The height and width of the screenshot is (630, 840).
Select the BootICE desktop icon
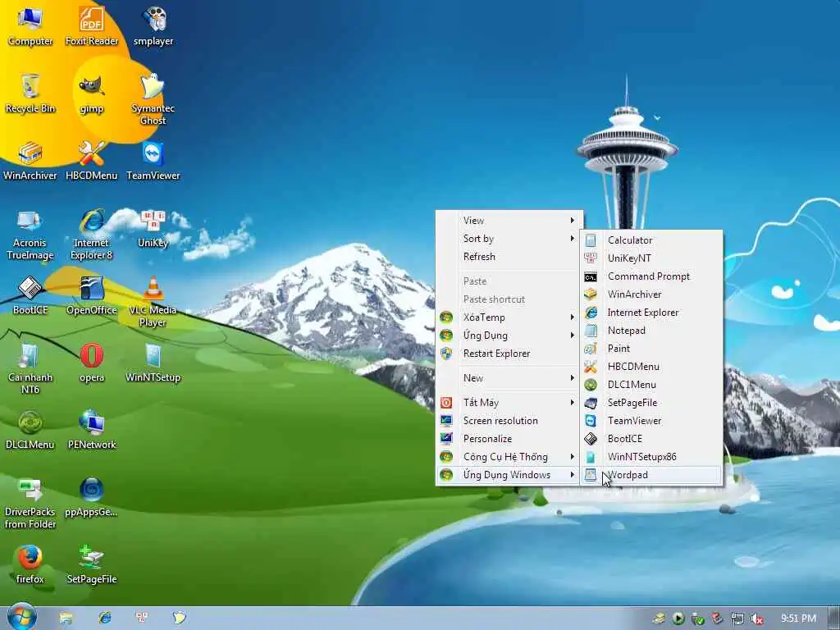coord(30,295)
